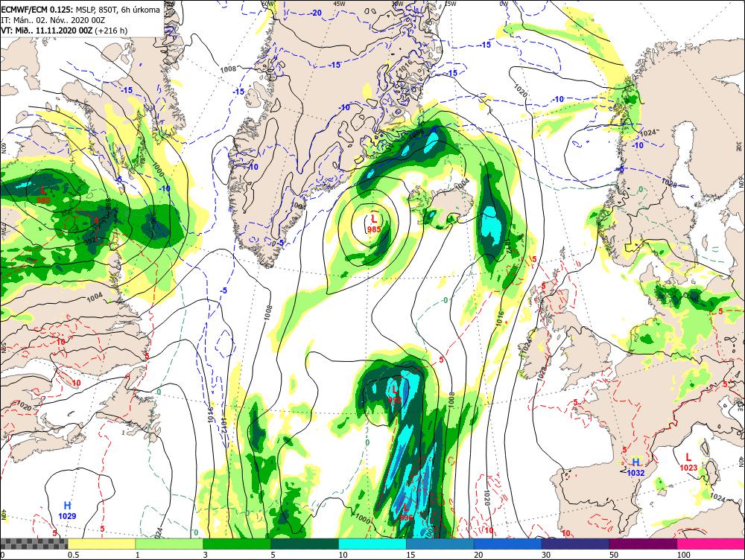Screen dimensions: 745x560
Task: Click the royal blue 20–30 mm legend swatch
Action: pyautogui.click(x=508, y=544)
